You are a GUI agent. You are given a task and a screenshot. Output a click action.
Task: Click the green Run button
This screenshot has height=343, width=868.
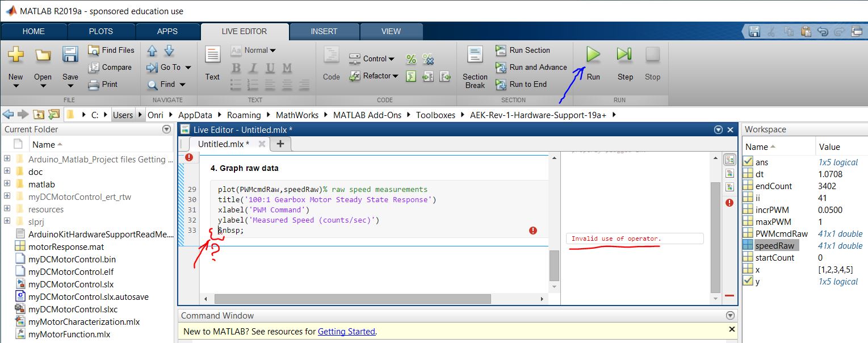tap(593, 55)
